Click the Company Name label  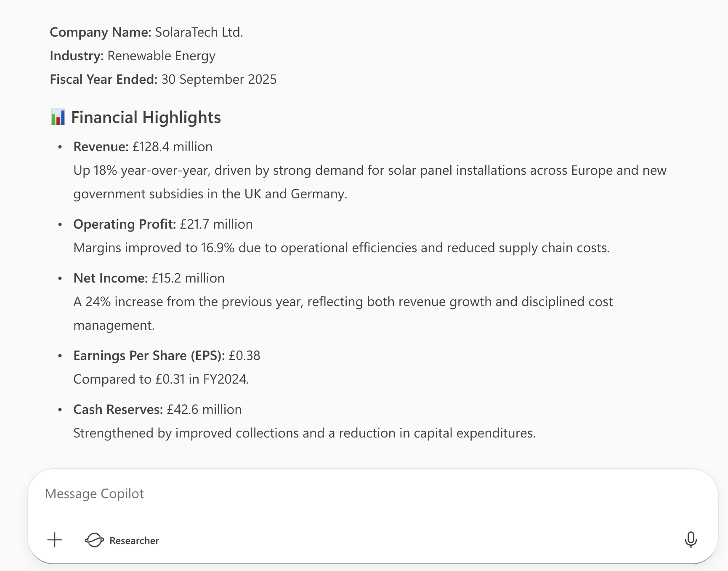[100, 32]
